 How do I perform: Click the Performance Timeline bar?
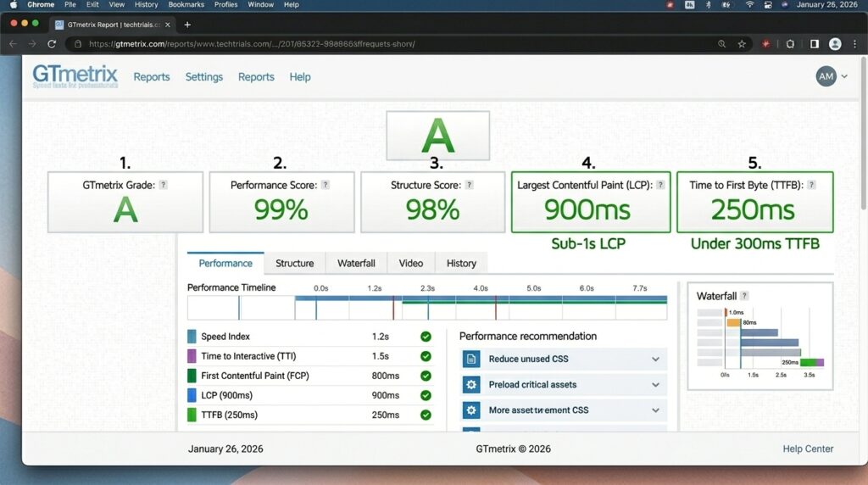(427, 308)
